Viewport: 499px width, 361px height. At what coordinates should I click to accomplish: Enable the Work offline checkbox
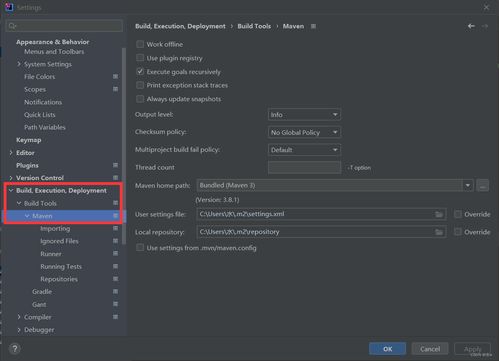(x=140, y=44)
